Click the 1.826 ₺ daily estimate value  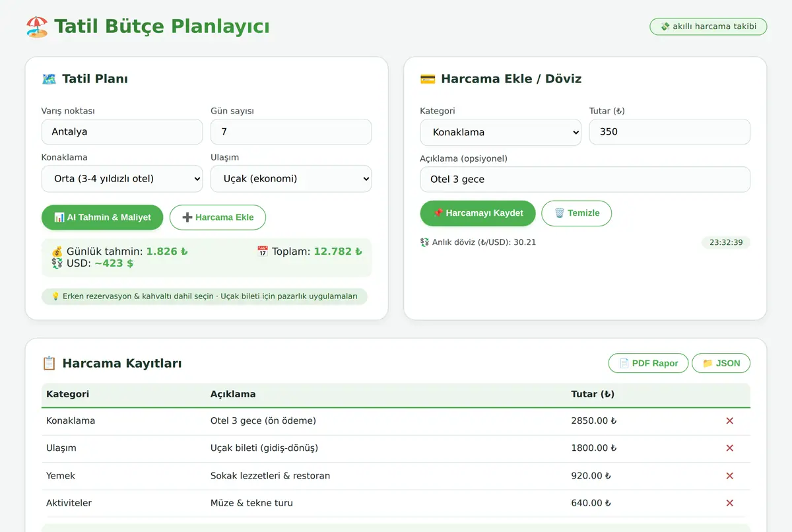(167, 251)
